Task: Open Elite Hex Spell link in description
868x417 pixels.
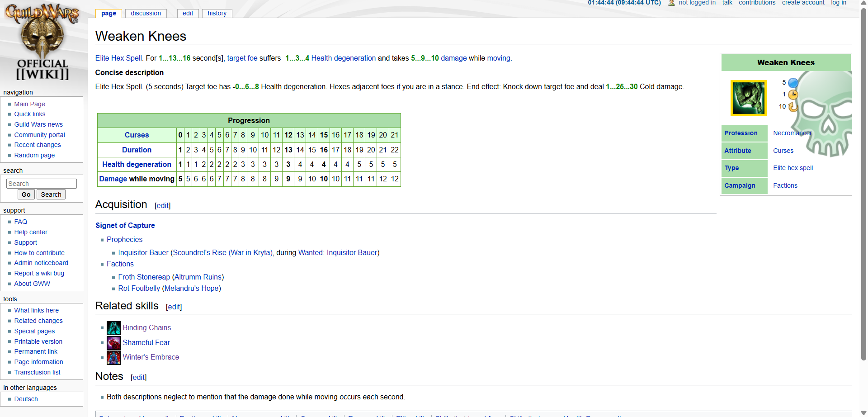Action: tap(119, 58)
